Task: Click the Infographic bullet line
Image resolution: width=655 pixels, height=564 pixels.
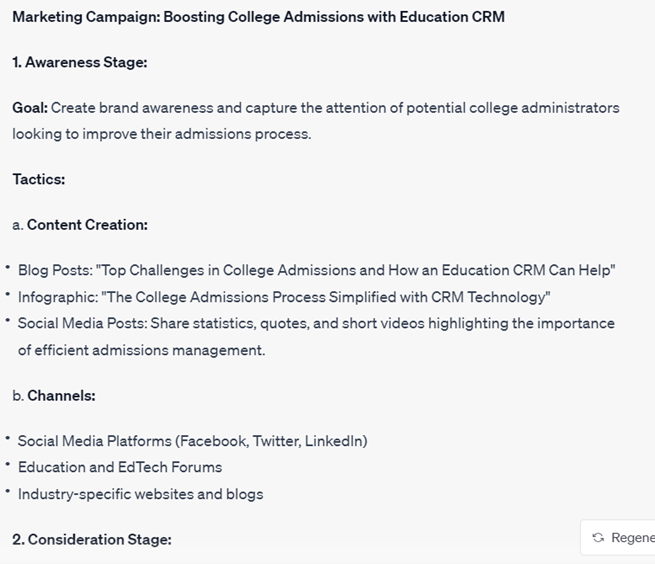Action: point(284,297)
